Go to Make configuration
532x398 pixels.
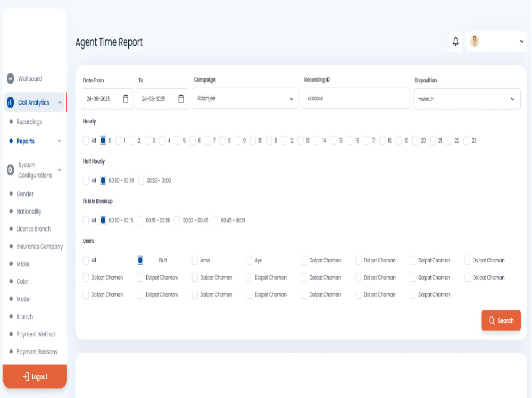(x=23, y=264)
